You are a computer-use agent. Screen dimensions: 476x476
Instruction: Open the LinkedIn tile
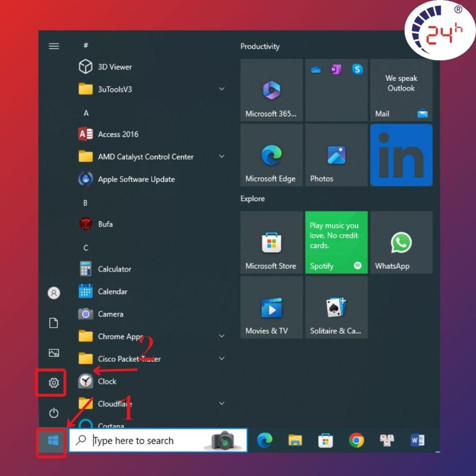[401, 155]
